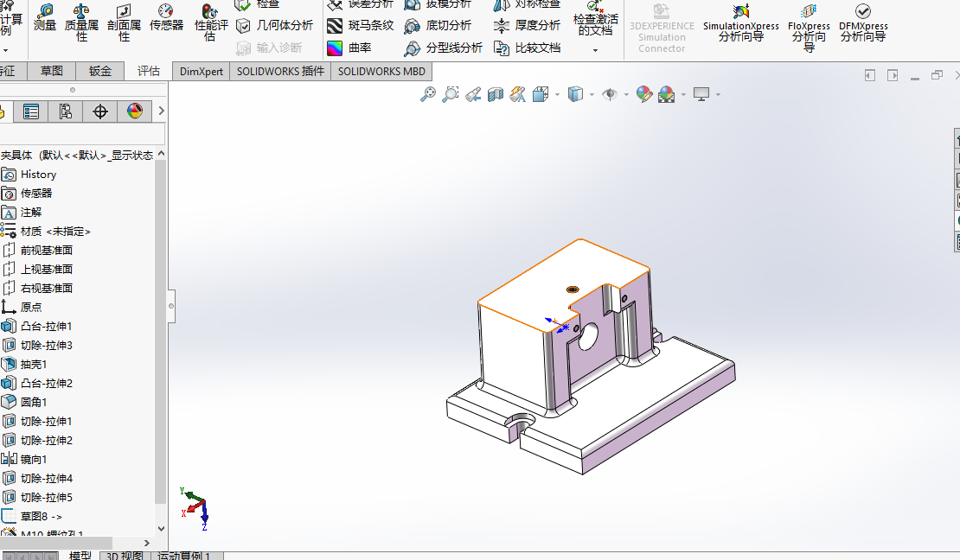
Task: Switch to the Sheet Metal (钣金) tab
Action: [x=99, y=71]
